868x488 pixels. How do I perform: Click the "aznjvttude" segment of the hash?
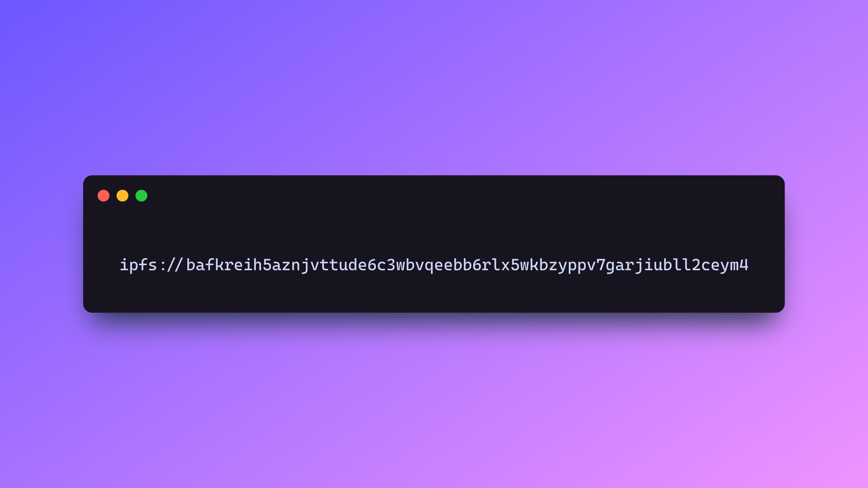[x=319, y=265]
